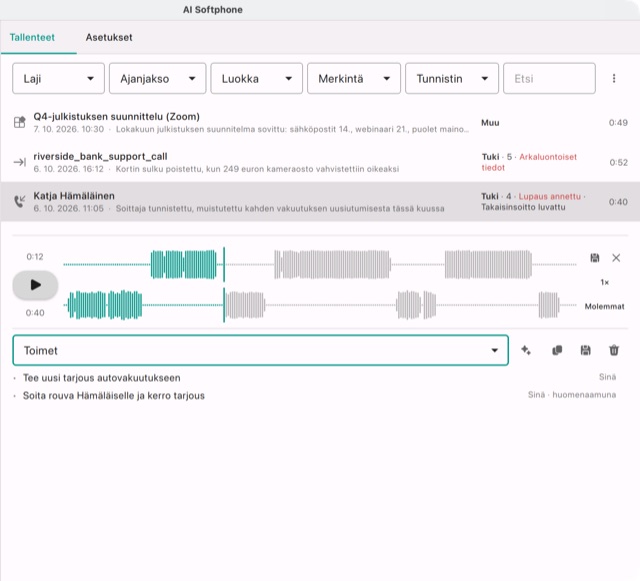Click the playhead marker on the waveform
The height and width of the screenshot is (581, 640).
click(x=224, y=285)
